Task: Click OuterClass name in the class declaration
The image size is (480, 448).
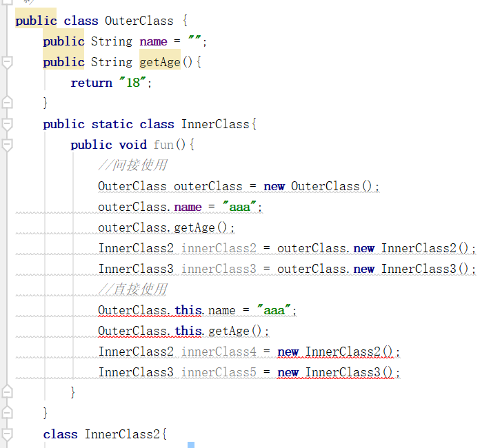Action: (x=139, y=21)
